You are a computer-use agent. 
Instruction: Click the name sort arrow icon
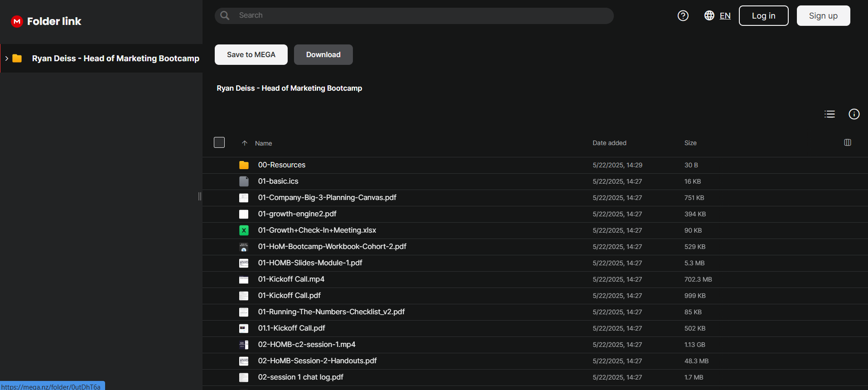coord(245,143)
